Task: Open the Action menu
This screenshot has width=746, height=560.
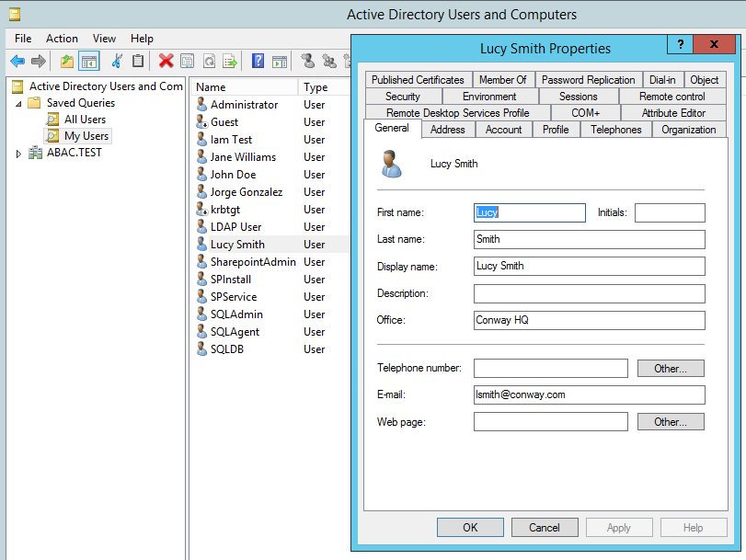Action: [62, 39]
